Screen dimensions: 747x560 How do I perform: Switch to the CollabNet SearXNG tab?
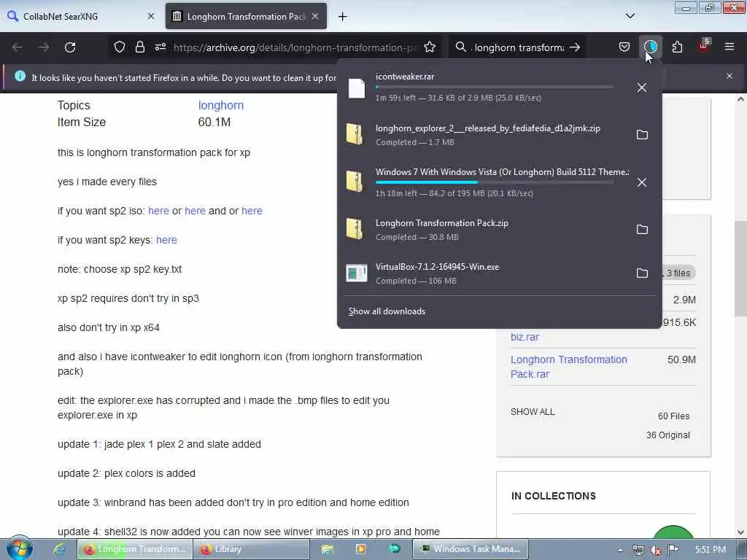81,16
